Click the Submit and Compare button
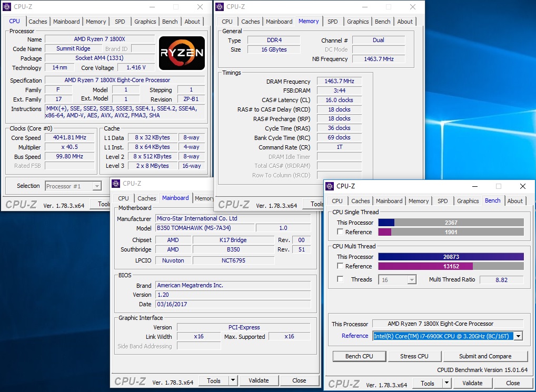 pos(485,356)
